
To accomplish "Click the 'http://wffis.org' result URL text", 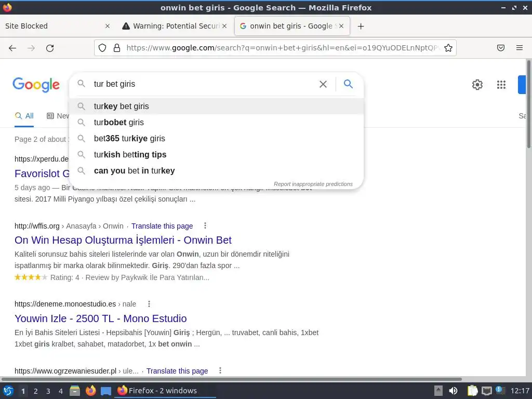I will 37,226.
